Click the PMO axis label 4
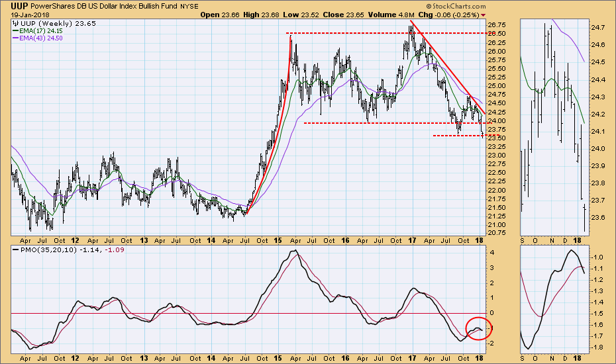This screenshot has height=364, width=616. point(492,252)
